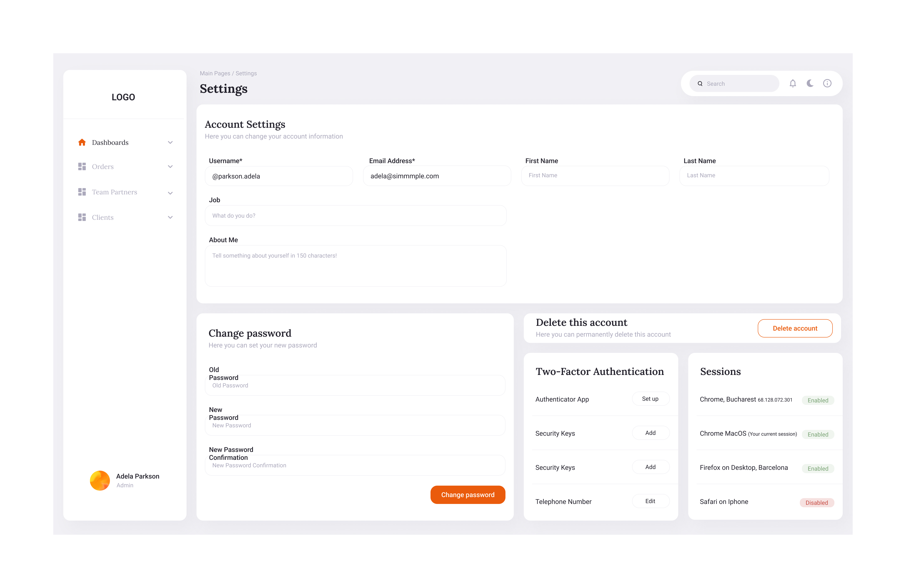The height and width of the screenshot is (588, 906).
Task: Go to Main Pages breadcrumb link
Action: pos(215,73)
